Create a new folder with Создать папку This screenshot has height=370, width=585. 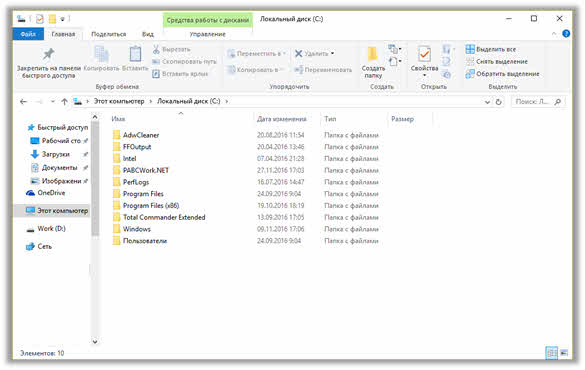373,62
